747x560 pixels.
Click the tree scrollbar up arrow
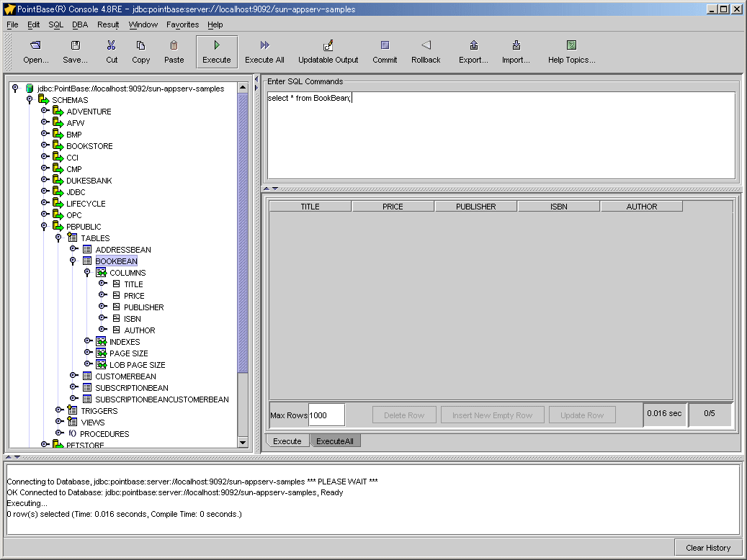click(x=243, y=88)
